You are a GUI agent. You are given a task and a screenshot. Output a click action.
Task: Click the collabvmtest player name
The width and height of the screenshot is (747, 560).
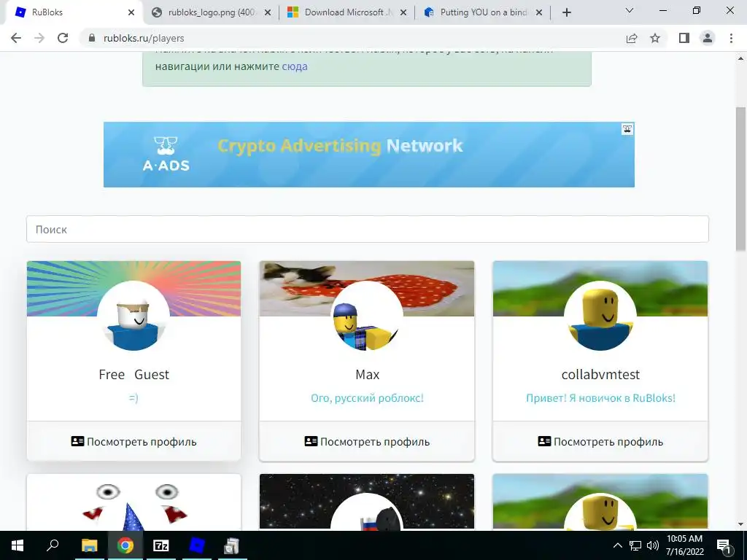pos(600,375)
